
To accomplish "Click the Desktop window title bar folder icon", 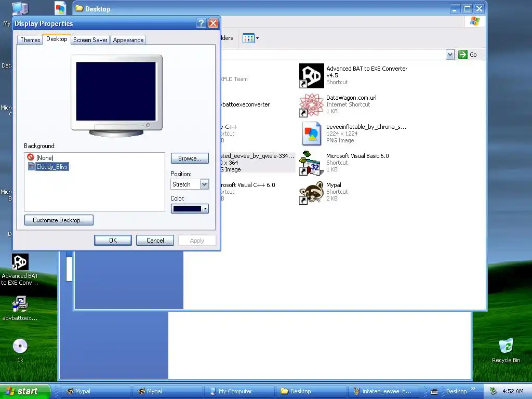I will tap(79, 8).
